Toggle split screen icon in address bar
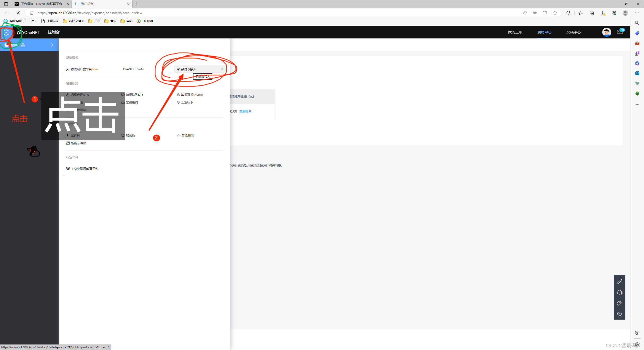The image size is (644, 350). pyautogui.click(x=545, y=13)
